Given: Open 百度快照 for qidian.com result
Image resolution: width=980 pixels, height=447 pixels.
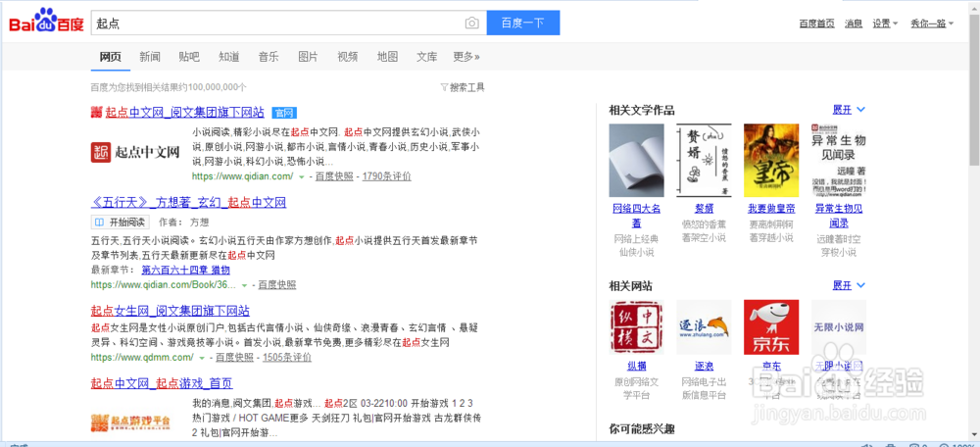Looking at the screenshot, I should (334, 176).
